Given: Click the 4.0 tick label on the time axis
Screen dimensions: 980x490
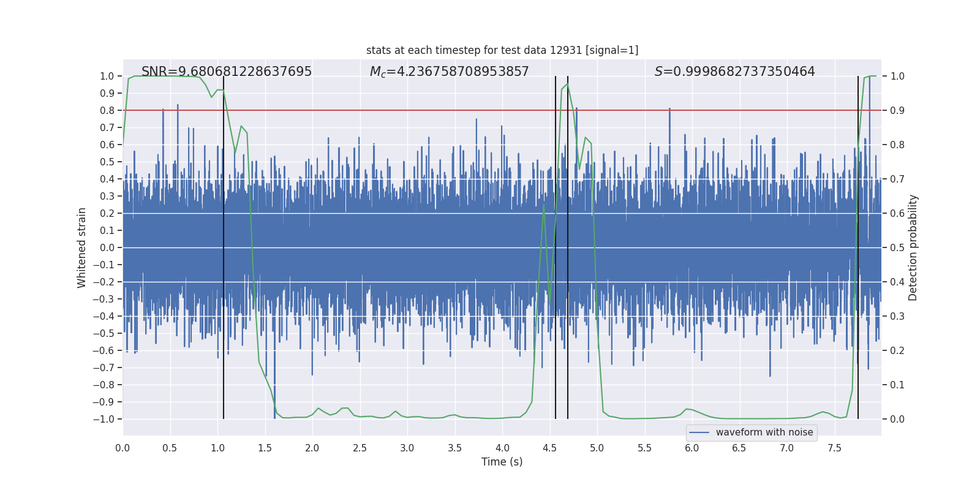Looking at the screenshot, I should [502, 448].
